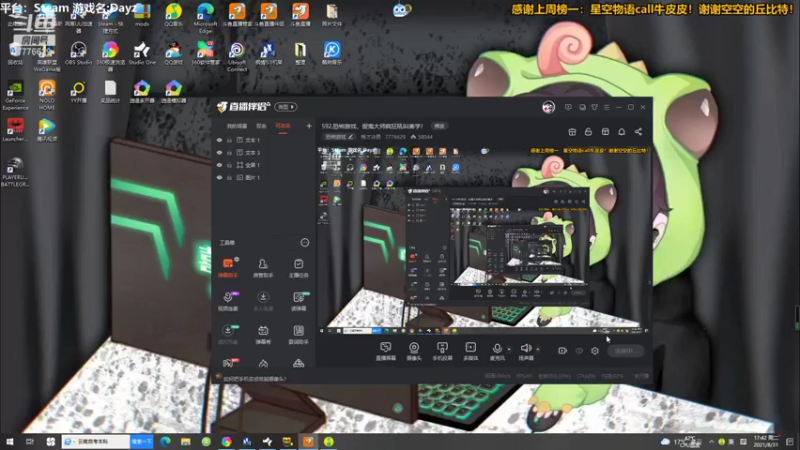Open the greyed download tool in toolbox
800x450 pixels.
[263, 301]
